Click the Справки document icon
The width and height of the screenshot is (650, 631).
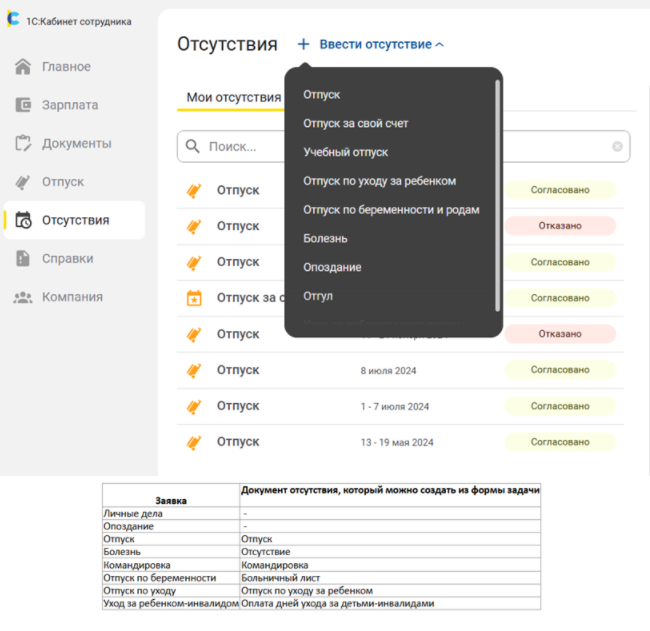coord(24,259)
